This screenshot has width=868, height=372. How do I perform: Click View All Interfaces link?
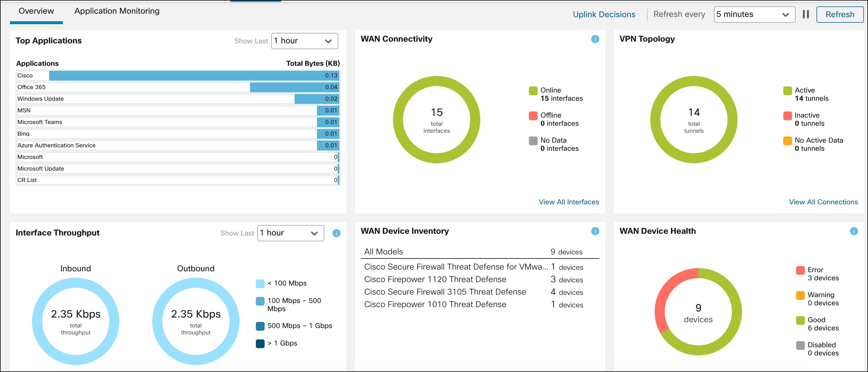(x=568, y=202)
